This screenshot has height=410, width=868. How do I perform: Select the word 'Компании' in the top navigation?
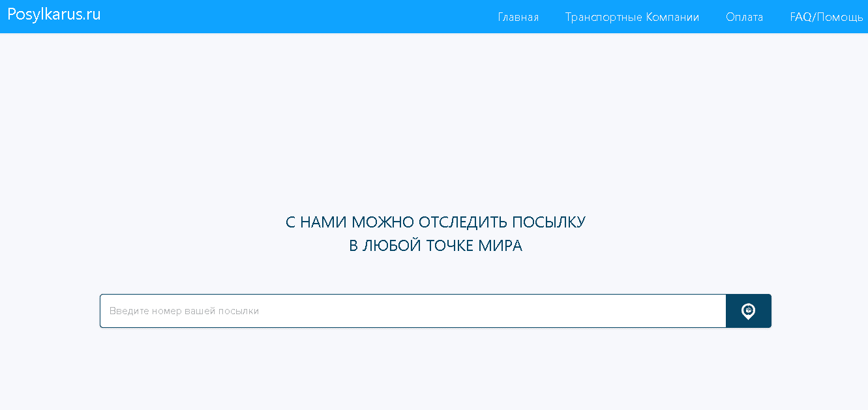point(672,17)
